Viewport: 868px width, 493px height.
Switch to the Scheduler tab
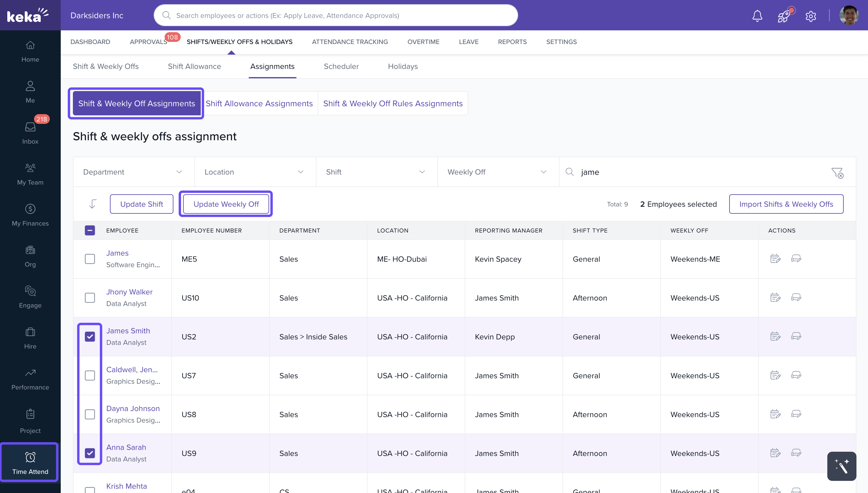tap(341, 66)
